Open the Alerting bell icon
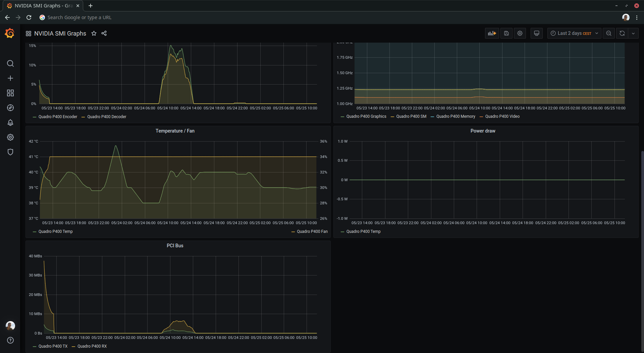644x353 pixels. 10,122
